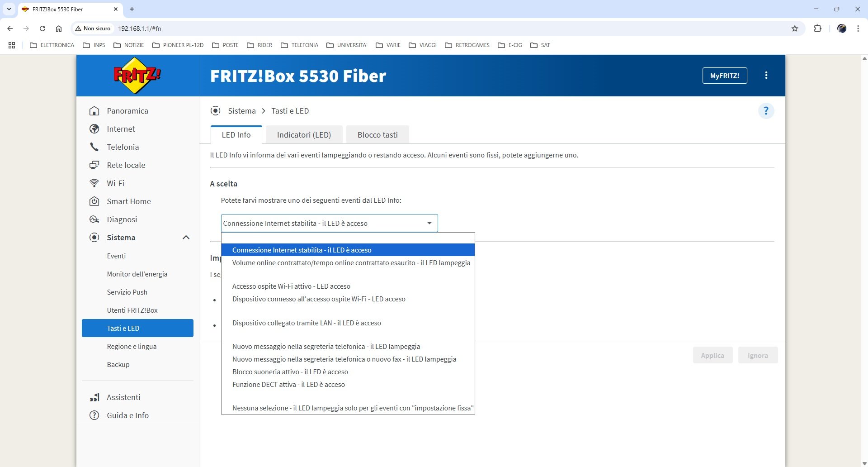Select 'Blocco suoneria attivo' option
Screen dimensions: 868x467
348,372
